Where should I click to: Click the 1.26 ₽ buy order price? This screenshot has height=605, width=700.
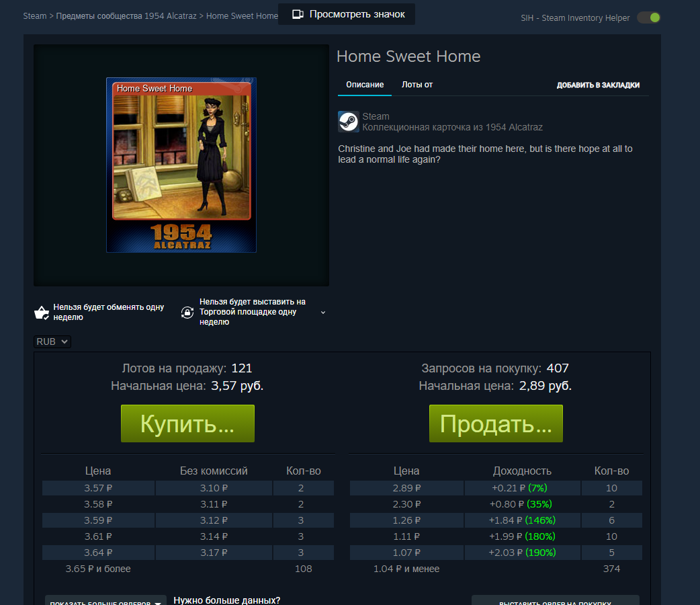406,520
